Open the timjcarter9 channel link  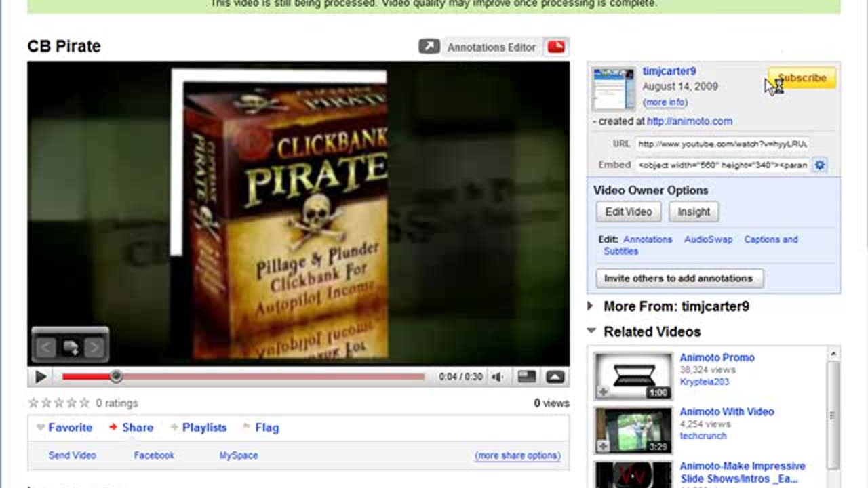669,71
